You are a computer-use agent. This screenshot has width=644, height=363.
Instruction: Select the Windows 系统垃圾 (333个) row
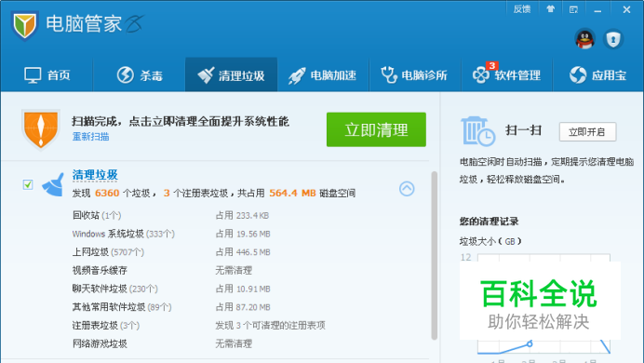[199, 234]
